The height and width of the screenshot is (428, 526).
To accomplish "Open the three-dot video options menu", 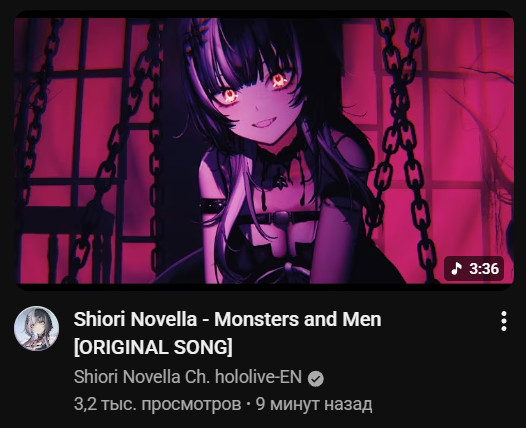I will pos(504,321).
